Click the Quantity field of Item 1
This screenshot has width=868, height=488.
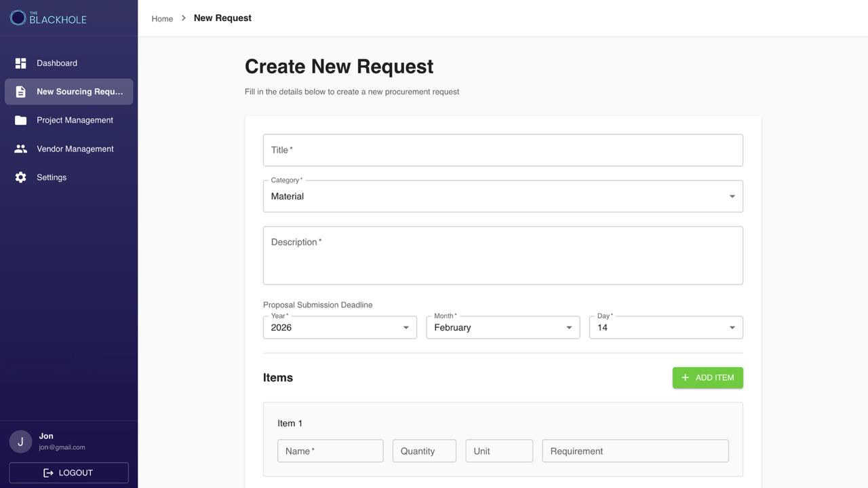[x=425, y=451]
